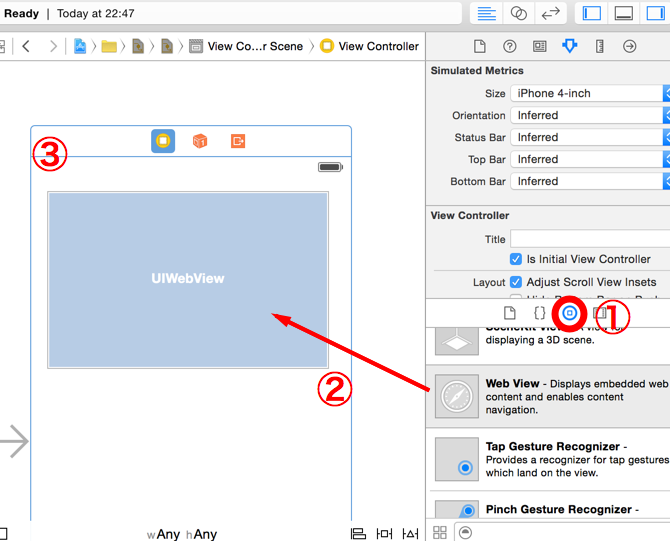Switch library to icon grid view
Viewport: 670px width, 541px height.
440,532
